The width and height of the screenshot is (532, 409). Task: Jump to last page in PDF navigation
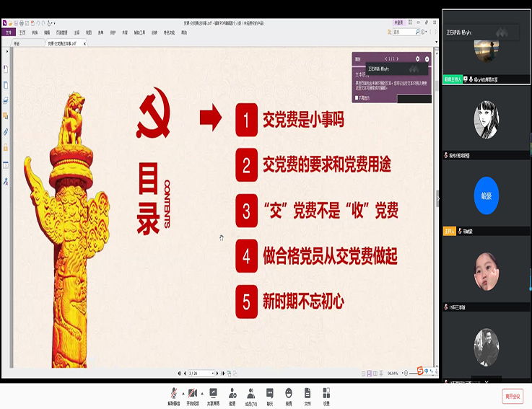click(x=223, y=373)
